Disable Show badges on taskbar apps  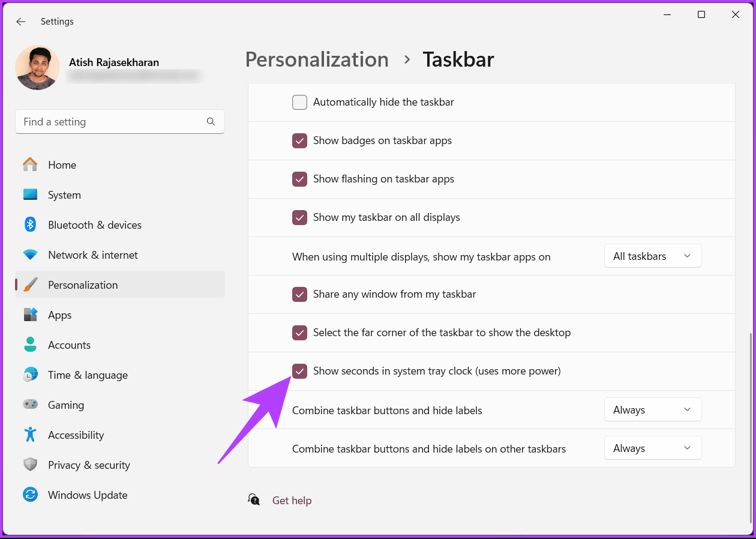[x=299, y=140]
